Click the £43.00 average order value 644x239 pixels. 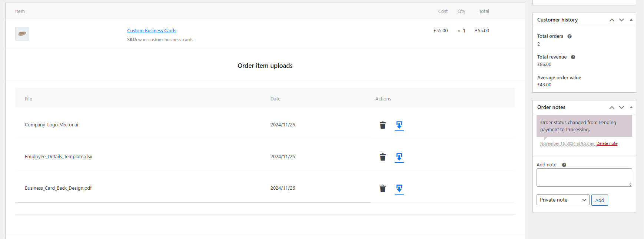coord(544,85)
